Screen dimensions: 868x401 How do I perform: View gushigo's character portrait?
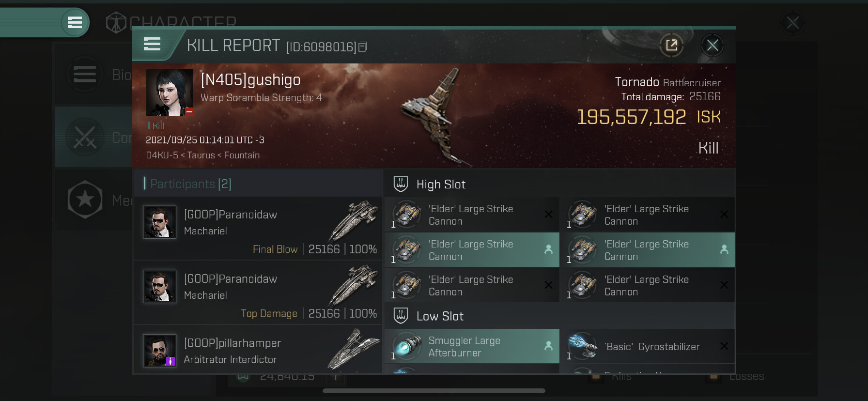click(170, 93)
